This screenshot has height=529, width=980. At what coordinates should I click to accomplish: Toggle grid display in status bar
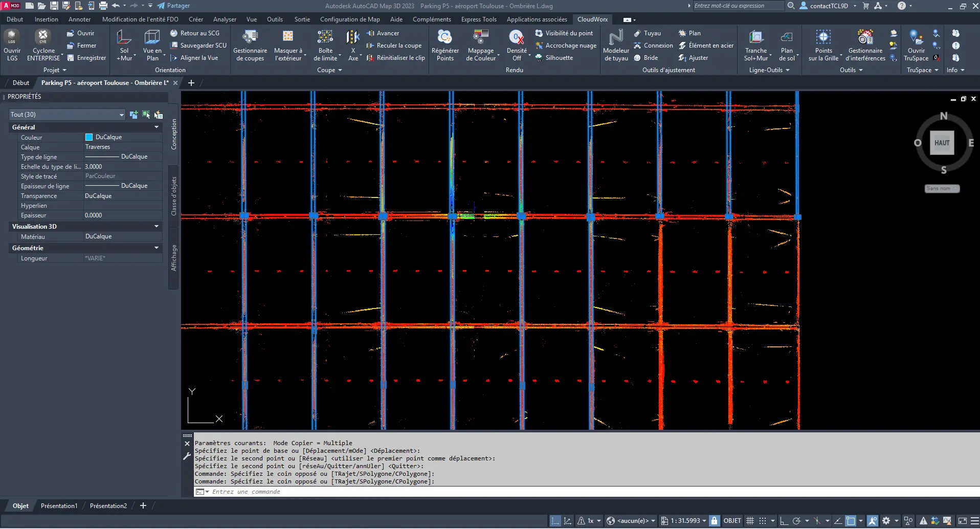coord(750,521)
